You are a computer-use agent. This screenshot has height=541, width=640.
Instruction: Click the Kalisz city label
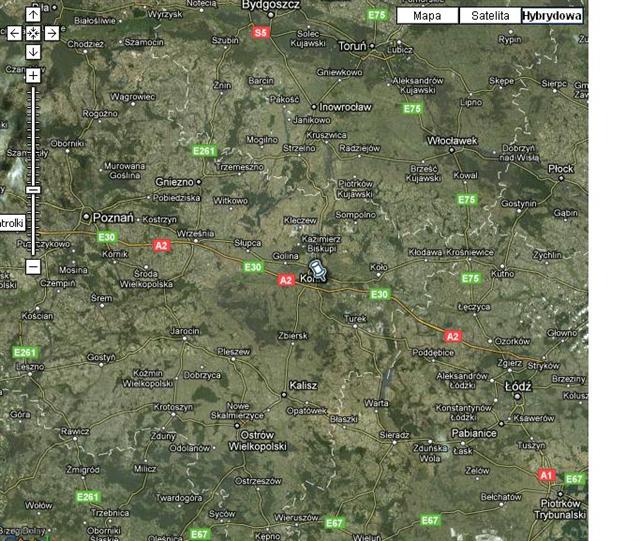click(302, 385)
